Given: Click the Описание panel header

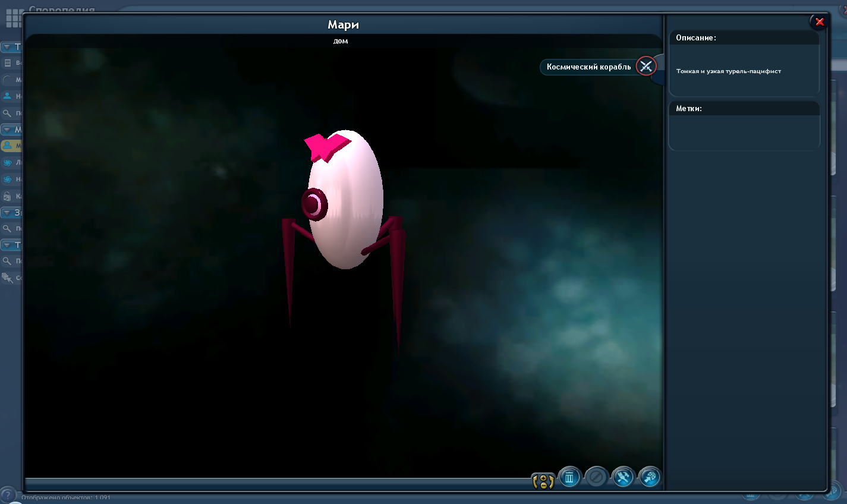Looking at the screenshot, I should [744, 37].
